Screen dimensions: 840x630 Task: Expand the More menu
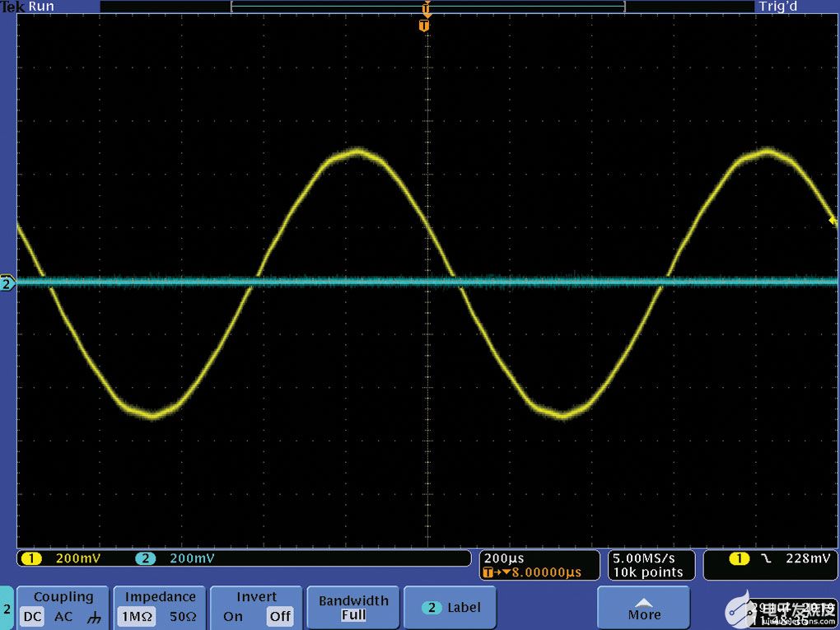(x=643, y=608)
